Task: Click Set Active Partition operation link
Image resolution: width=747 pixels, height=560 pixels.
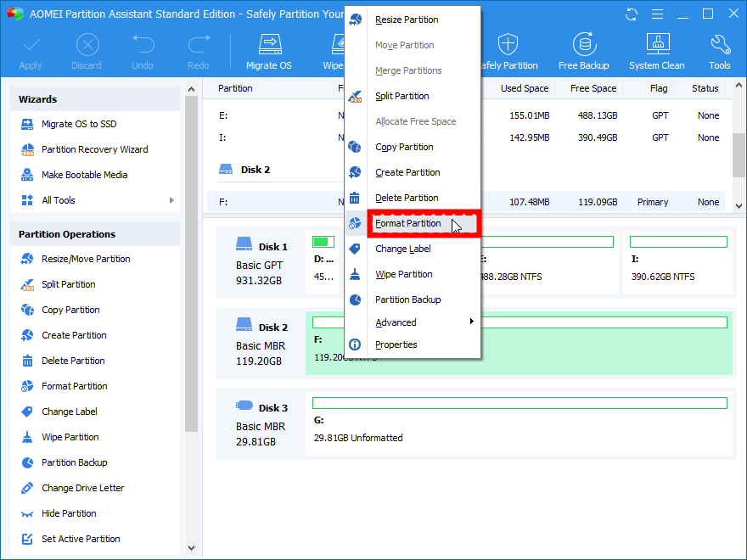Action: coord(81,539)
